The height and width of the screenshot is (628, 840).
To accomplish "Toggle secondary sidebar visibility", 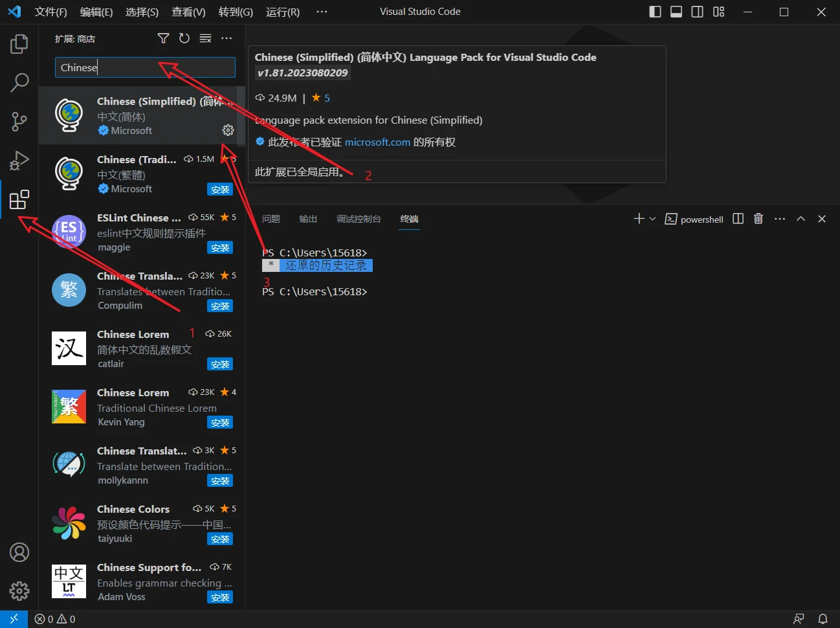I will [698, 12].
